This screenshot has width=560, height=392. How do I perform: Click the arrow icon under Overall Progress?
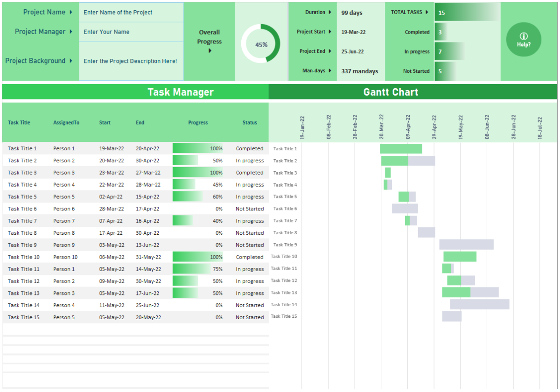click(209, 50)
